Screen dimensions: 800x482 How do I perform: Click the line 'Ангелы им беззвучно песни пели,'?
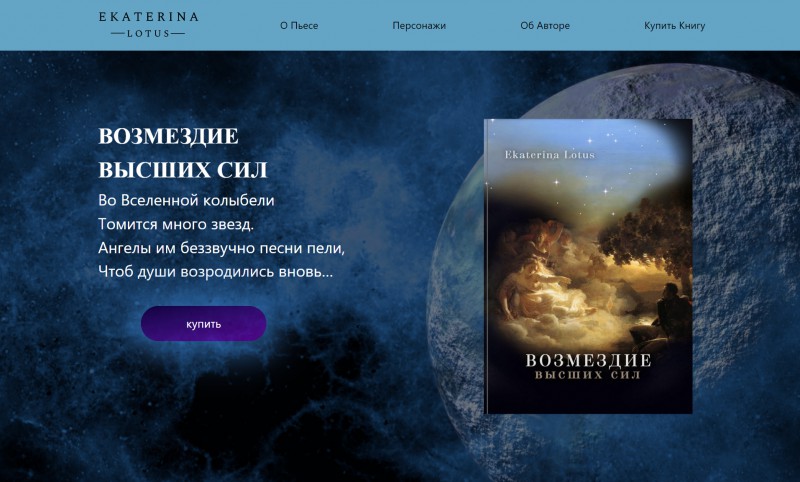tap(221, 248)
